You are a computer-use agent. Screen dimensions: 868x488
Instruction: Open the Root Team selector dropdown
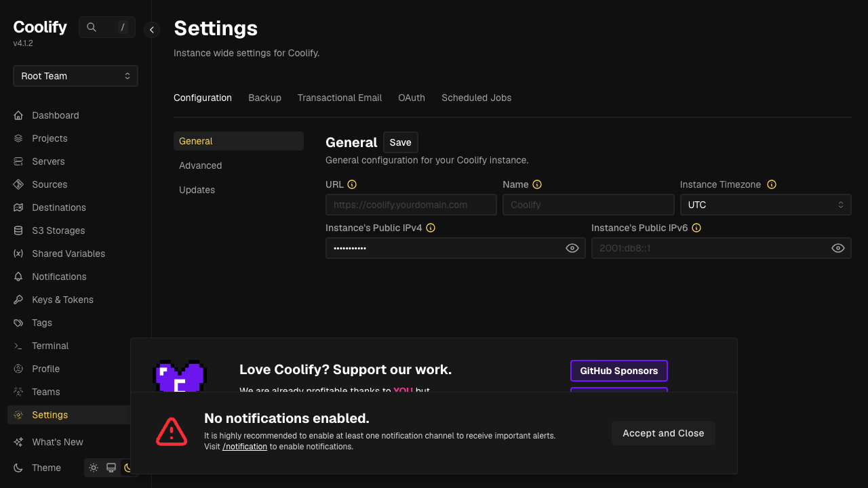[x=75, y=76]
